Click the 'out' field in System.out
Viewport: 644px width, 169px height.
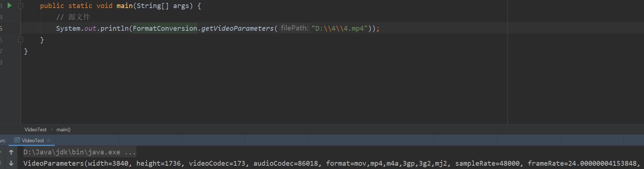tap(90, 28)
